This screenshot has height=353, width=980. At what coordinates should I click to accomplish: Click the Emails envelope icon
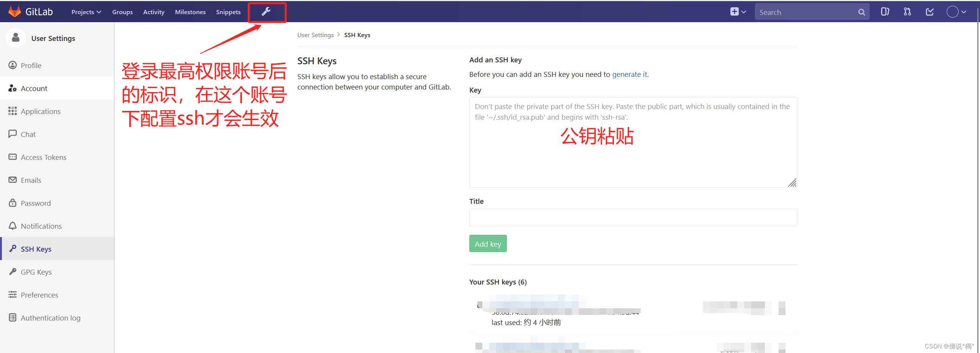pyautogui.click(x=13, y=180)
